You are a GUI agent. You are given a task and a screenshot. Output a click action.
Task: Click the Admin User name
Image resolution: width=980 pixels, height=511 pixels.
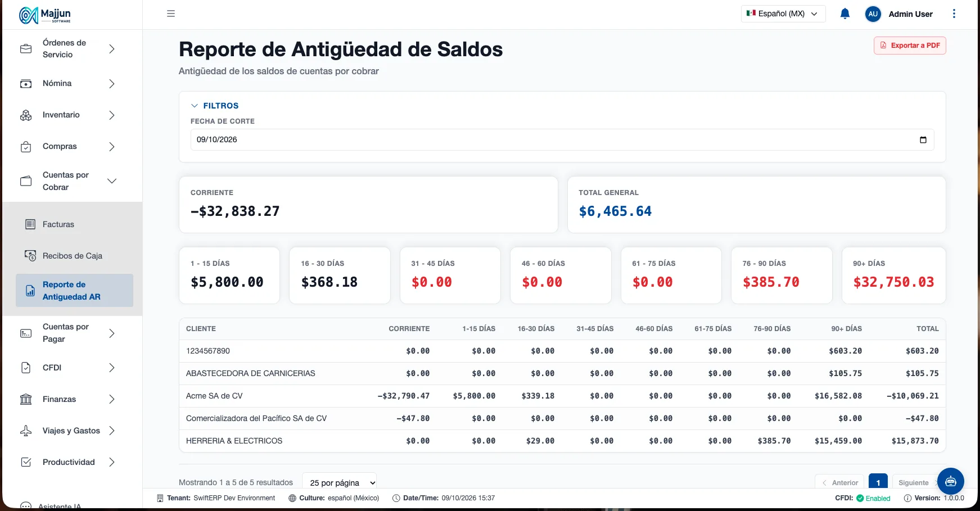pyautogui.click(x=910, y=14)
